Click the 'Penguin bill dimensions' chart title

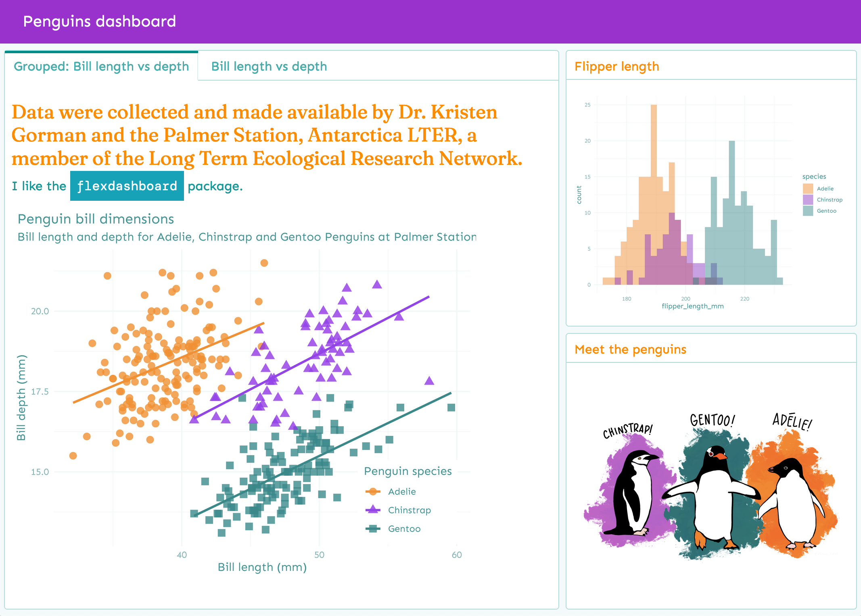[96, 219]
